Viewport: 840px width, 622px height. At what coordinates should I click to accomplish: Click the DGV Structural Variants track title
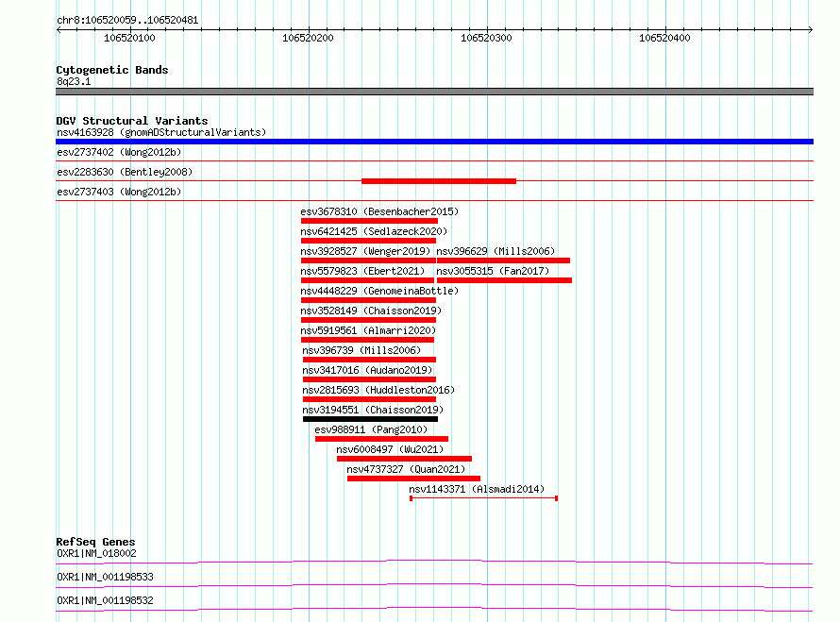coord(132,121)
